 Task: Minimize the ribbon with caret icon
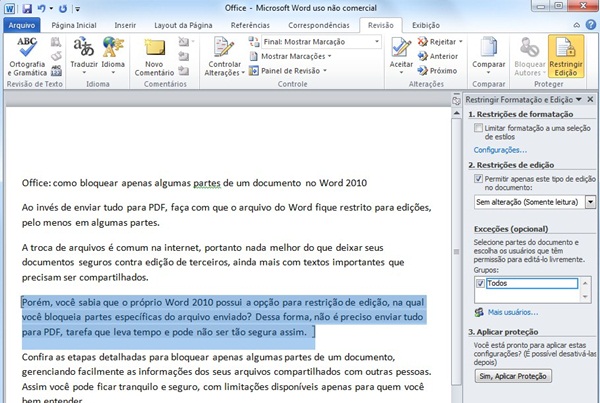click(577, 25)
